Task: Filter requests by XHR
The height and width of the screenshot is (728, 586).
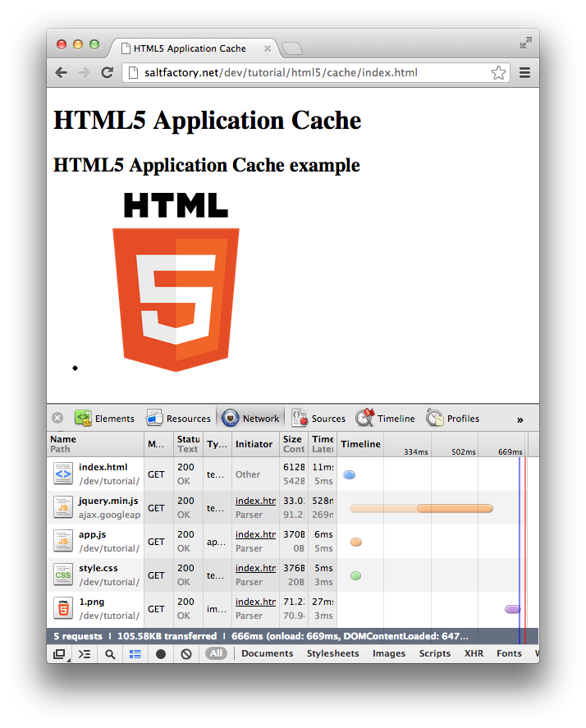Action: coord(474,653)
